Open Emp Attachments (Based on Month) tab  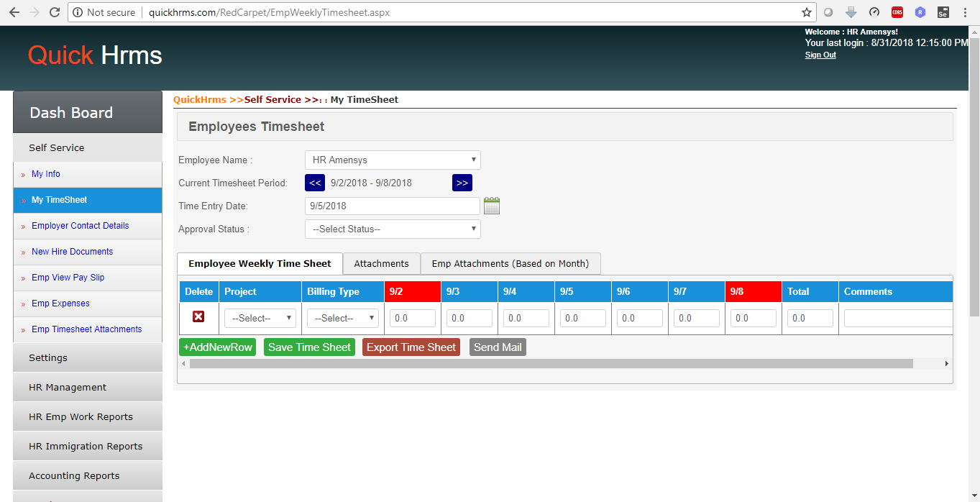[x=510, y=263]
